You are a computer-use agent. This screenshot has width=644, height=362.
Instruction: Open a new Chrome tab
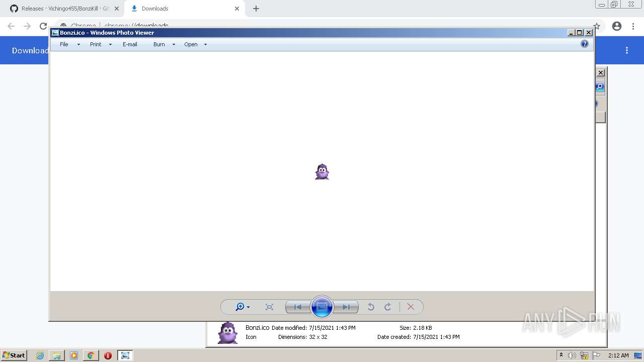pos(256,9)
